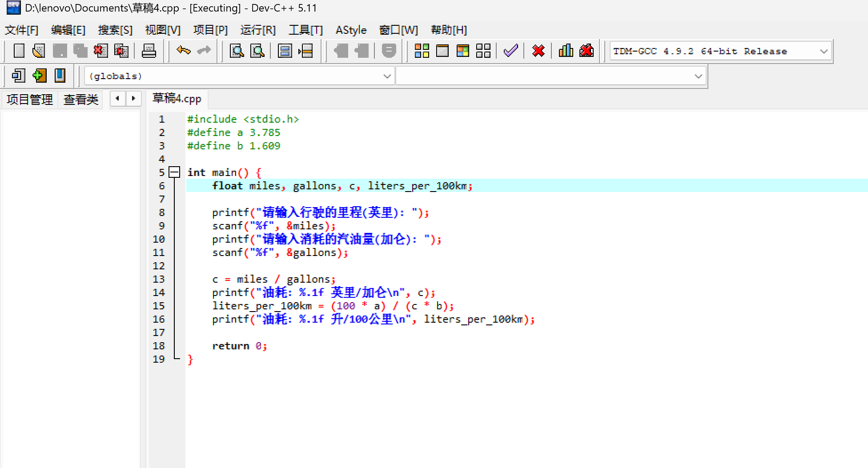868x468 pixels.
Task: Click the 'int main()' text
Action: coord(218,172)
